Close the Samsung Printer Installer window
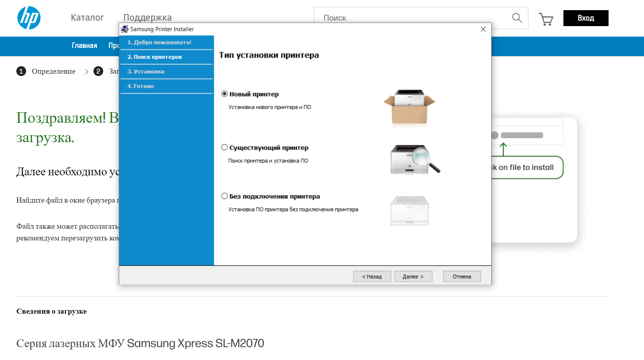 click(x=483, y=29)
